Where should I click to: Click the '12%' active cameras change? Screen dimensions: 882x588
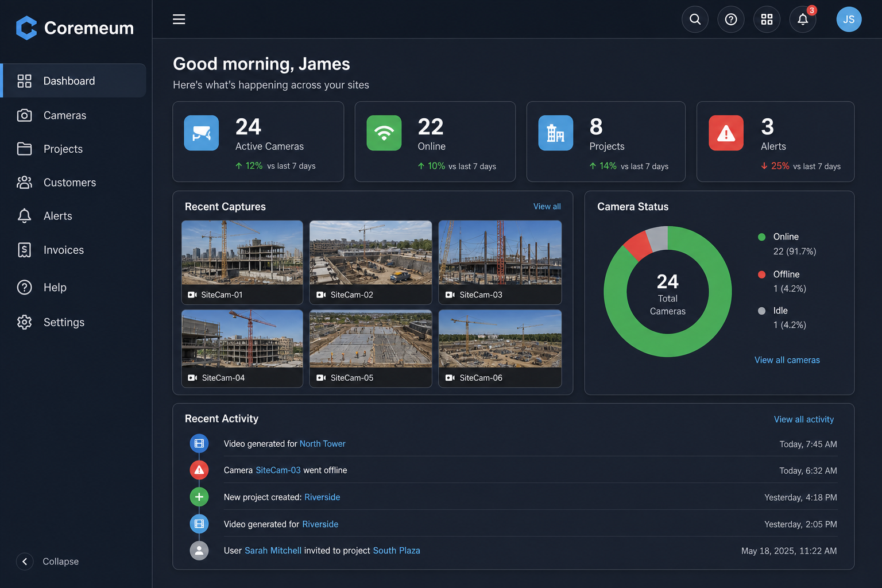254,166
